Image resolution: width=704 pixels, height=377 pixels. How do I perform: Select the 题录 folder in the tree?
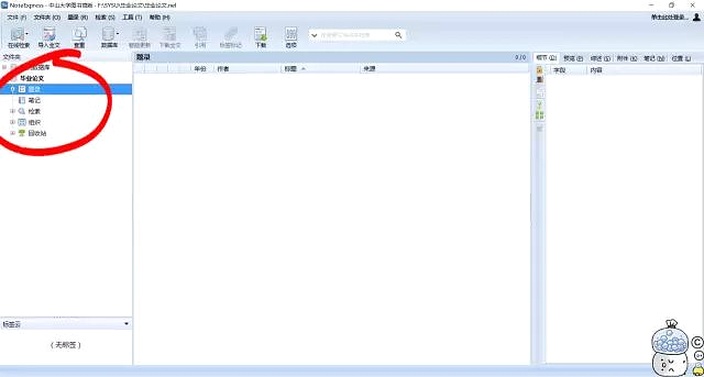(x=34, y=89)
